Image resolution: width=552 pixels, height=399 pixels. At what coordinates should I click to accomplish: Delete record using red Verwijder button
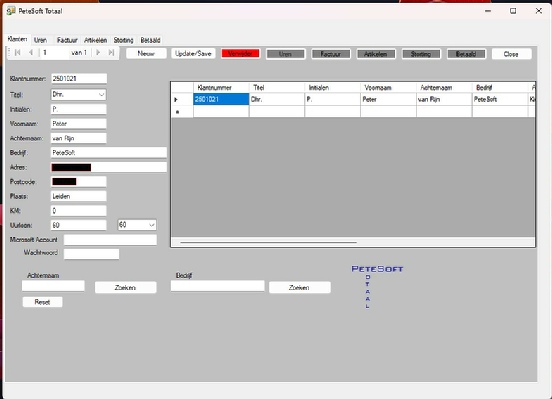[x=240, y=54]
